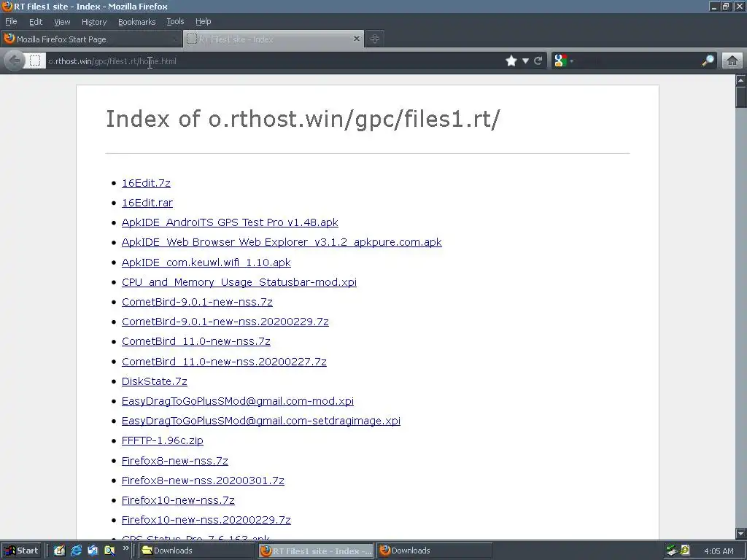Viewport: 747px width, 560px height.
Task: Click RT Files1 site taskbar button
Action: click(x=317, y=551)
